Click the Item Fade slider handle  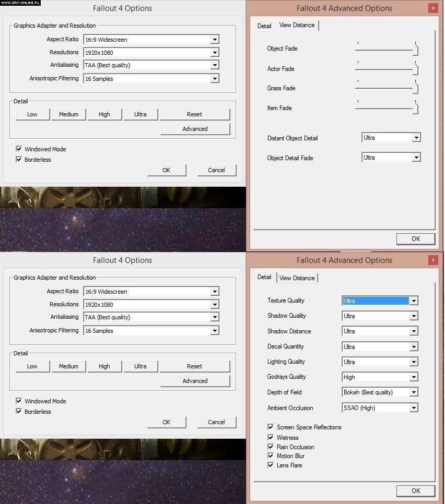point(416,109)
